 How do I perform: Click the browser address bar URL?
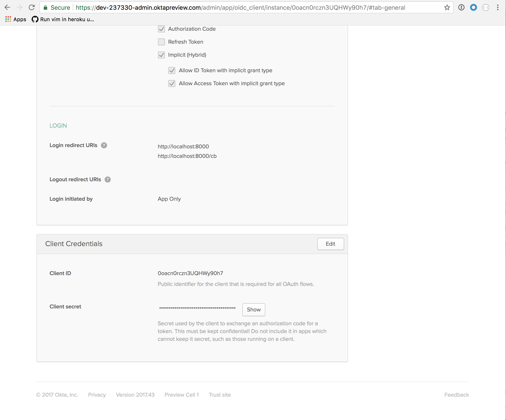[x=240, y=8]
